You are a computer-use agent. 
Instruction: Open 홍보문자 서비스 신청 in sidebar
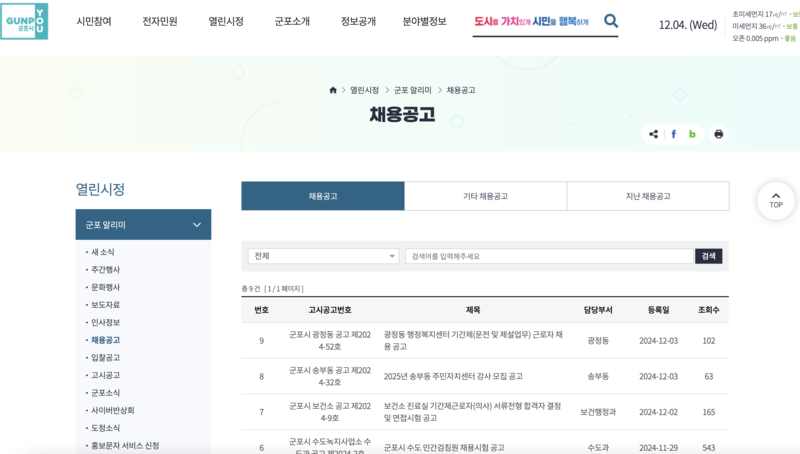[125, 445]
